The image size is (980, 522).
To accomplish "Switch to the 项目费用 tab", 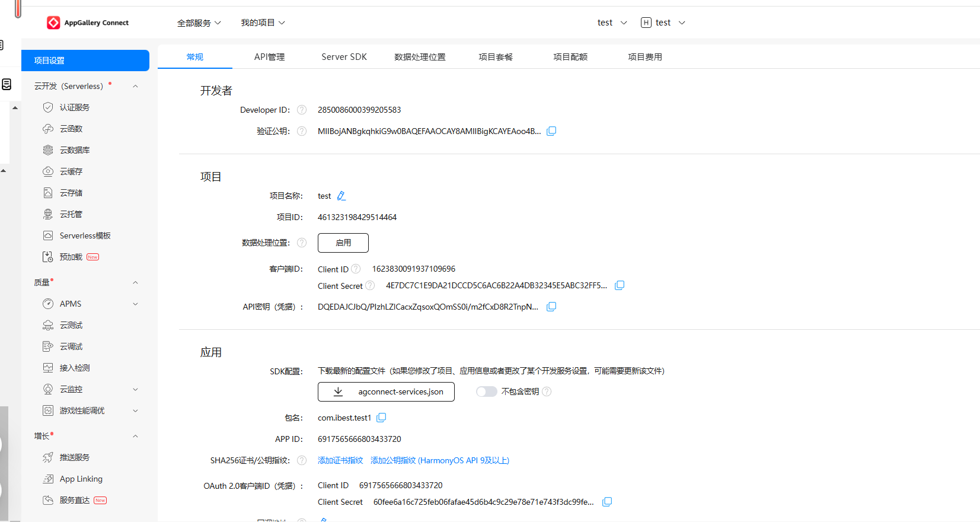I will pos(645,57).
